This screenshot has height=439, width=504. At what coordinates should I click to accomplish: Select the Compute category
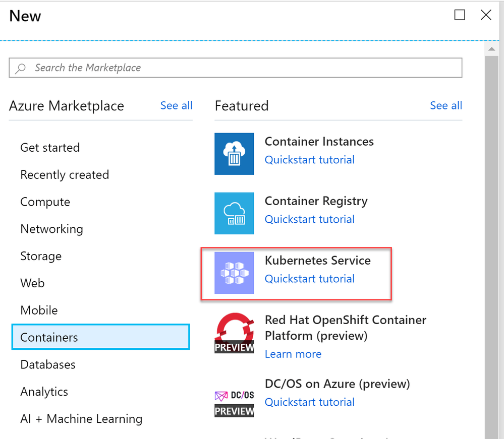tap(45, 202)
